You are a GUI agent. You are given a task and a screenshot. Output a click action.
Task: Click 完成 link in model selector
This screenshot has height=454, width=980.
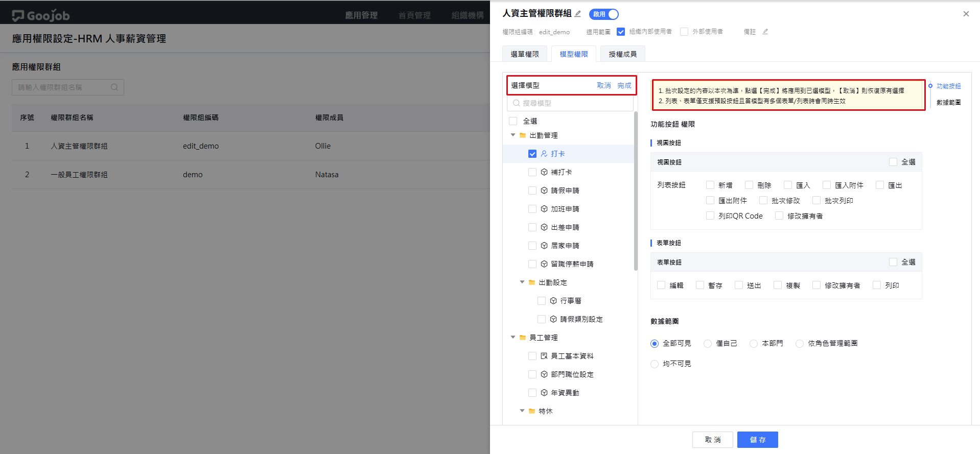(x=624, y=85)
